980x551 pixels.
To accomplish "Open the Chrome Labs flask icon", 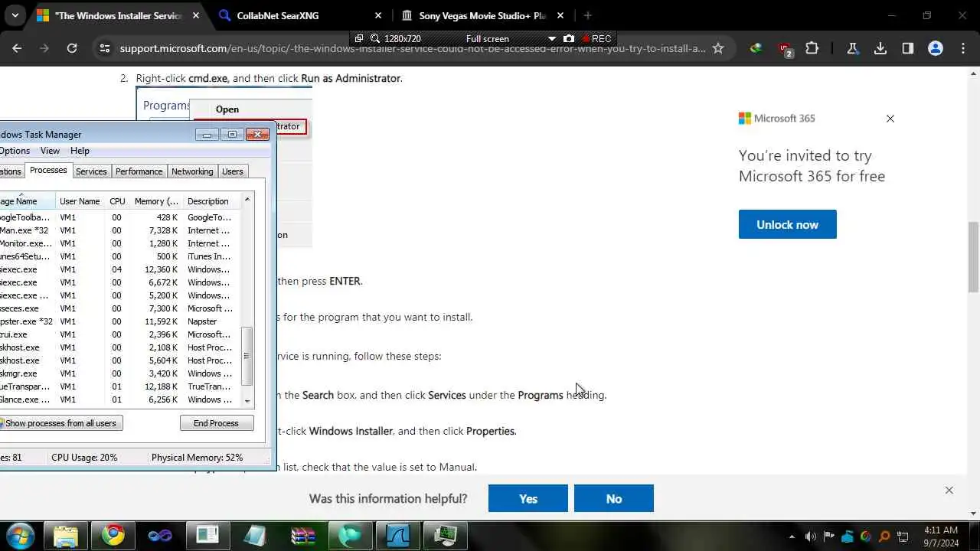I will pos(853,48).
